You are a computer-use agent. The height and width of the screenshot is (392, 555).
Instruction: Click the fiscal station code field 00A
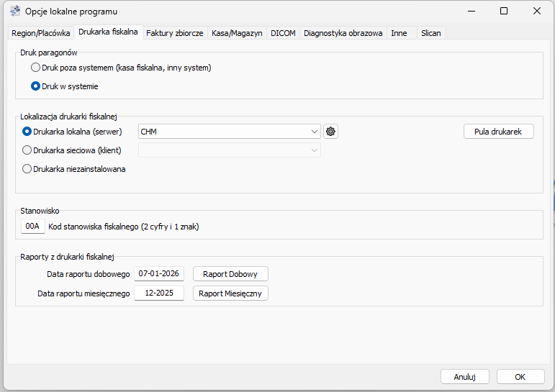(32, 227)
